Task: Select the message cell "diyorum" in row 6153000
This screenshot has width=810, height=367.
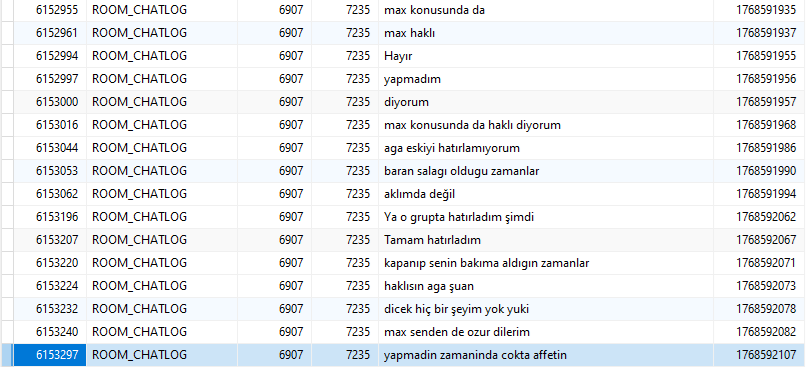Action: [546, 102]
